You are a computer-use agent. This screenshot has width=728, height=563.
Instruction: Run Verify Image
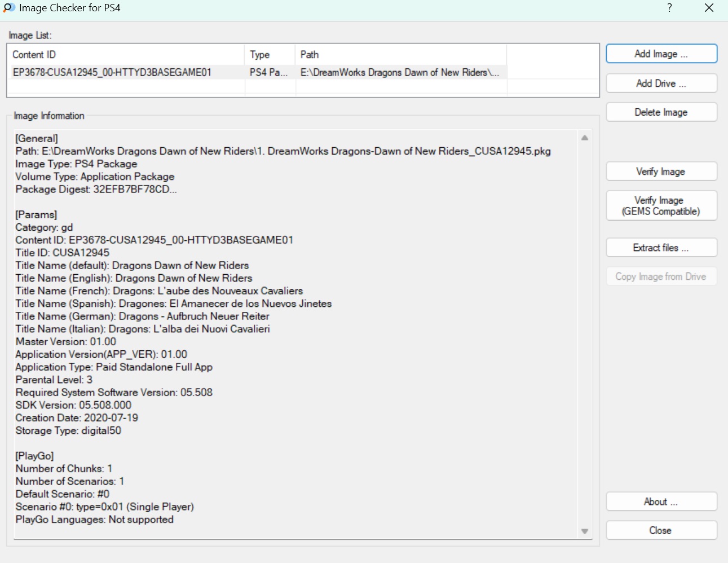pos(661,171)
